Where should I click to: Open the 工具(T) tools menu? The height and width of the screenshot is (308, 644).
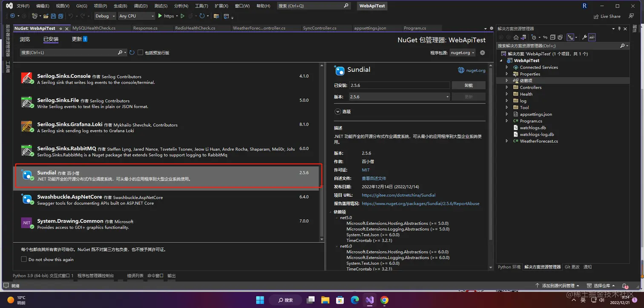point(201,6)
